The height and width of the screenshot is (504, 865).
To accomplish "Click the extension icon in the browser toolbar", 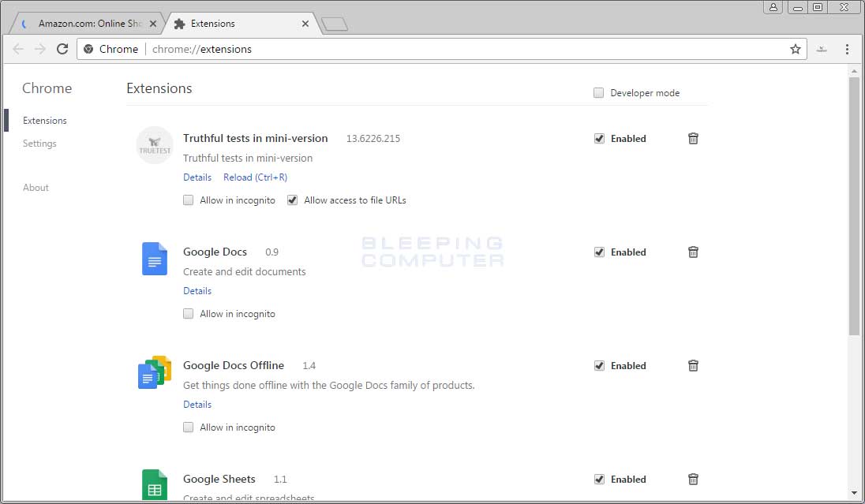I will [822, 49].
